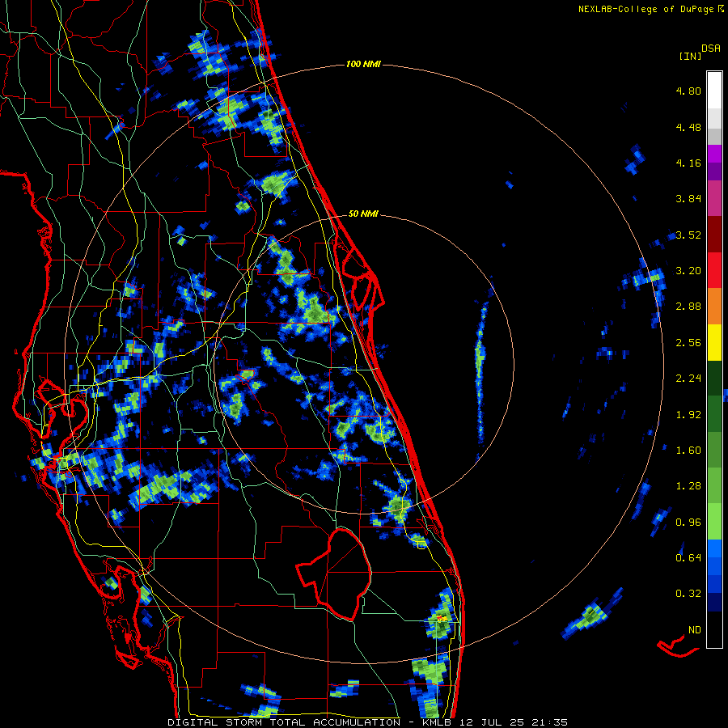Pick the black ND swatch at legend bottom
The height and width of the screenshot is (728, 728).
(714, 629)
